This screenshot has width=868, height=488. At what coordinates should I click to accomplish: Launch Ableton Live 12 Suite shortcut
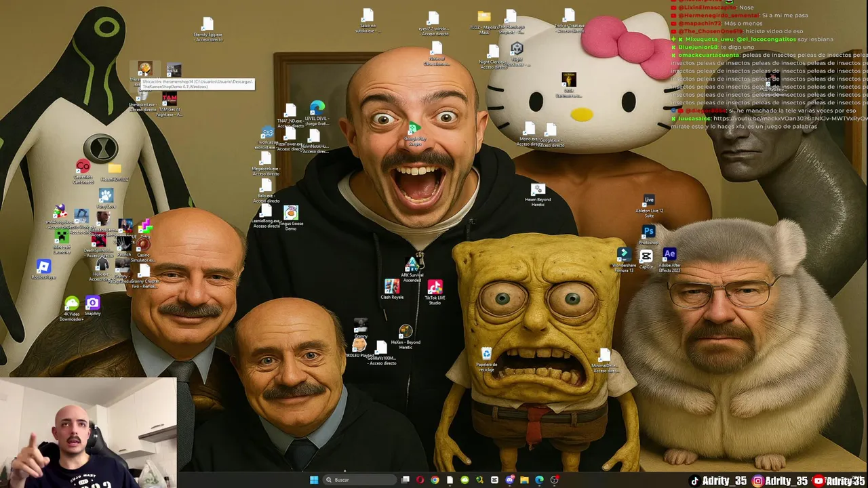coord(649,206)
